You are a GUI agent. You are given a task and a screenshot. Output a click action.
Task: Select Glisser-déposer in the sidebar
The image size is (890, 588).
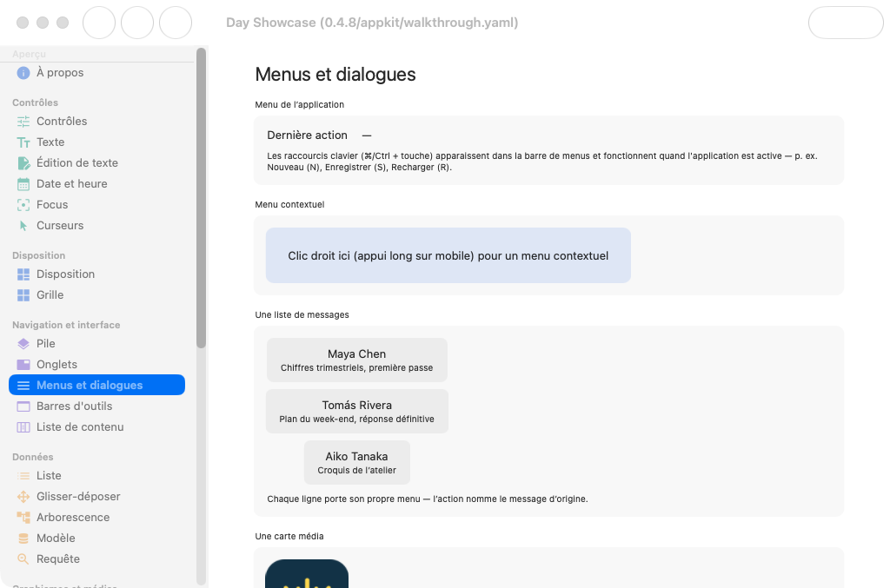[x=97, y=497]
